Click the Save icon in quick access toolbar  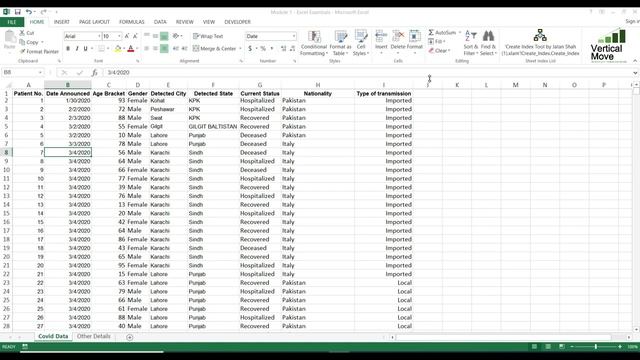click(x=18, y=12)
